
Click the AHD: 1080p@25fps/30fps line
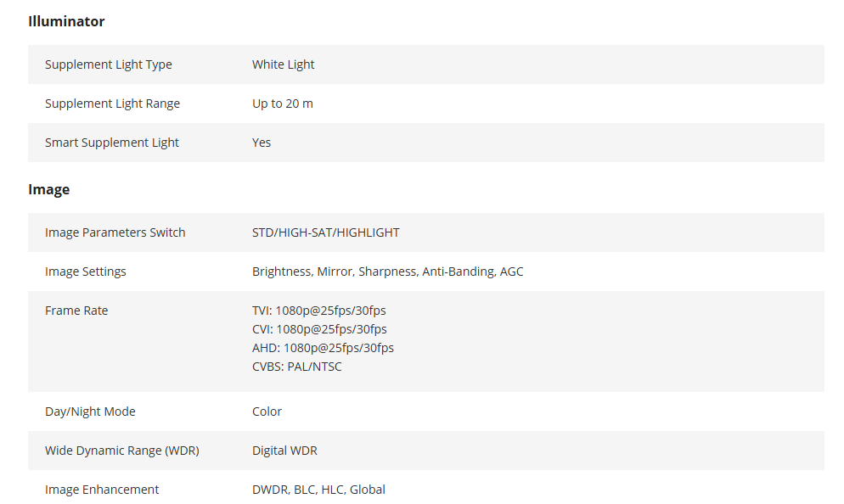(323, 348)
